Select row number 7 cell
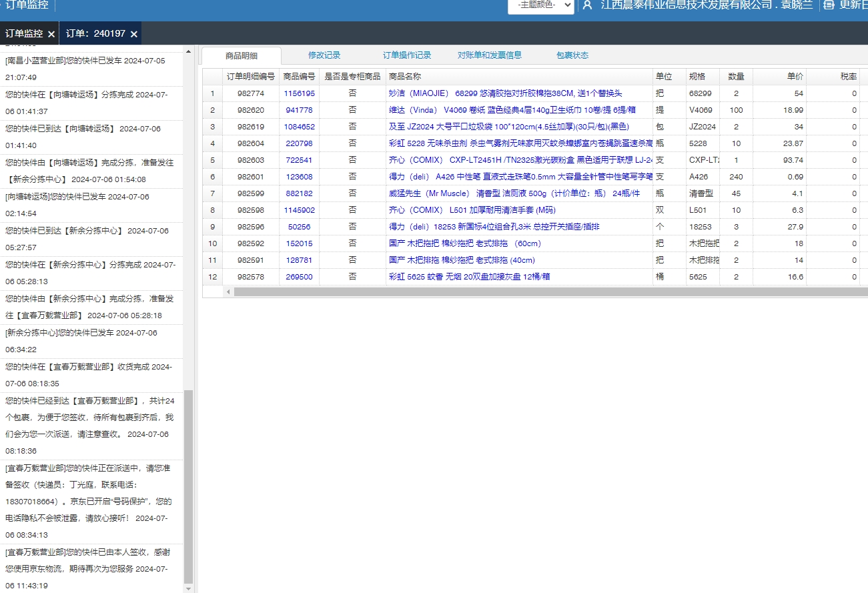868x593 pixels. coord(212,193)
